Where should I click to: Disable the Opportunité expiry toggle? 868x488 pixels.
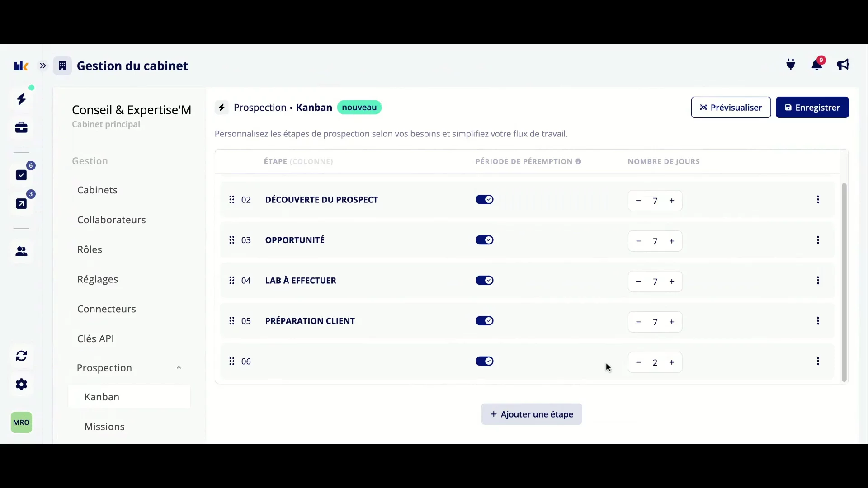[484, 240]
